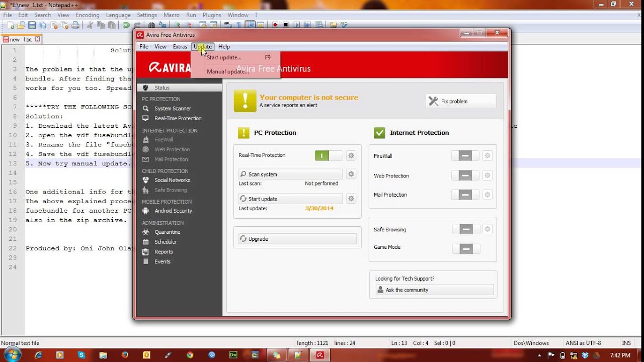
Task: Click the Scan system button
Action: point(290,174)
